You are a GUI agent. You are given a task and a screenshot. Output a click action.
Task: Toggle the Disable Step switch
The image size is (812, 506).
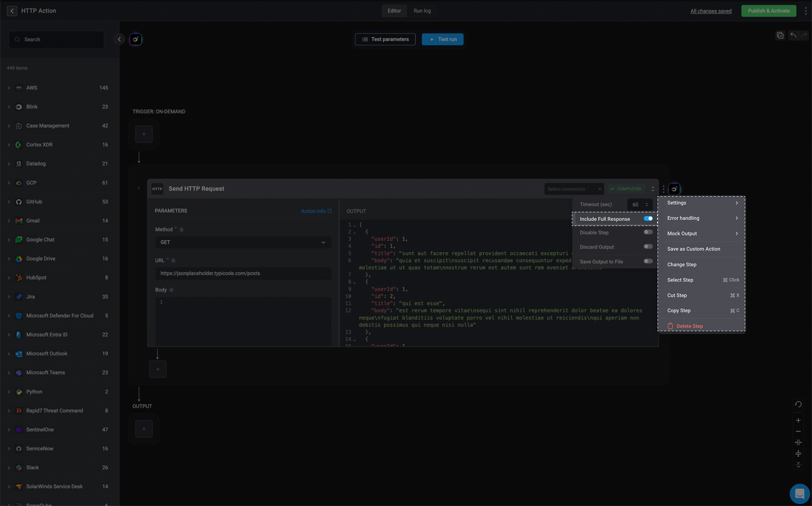648,232
